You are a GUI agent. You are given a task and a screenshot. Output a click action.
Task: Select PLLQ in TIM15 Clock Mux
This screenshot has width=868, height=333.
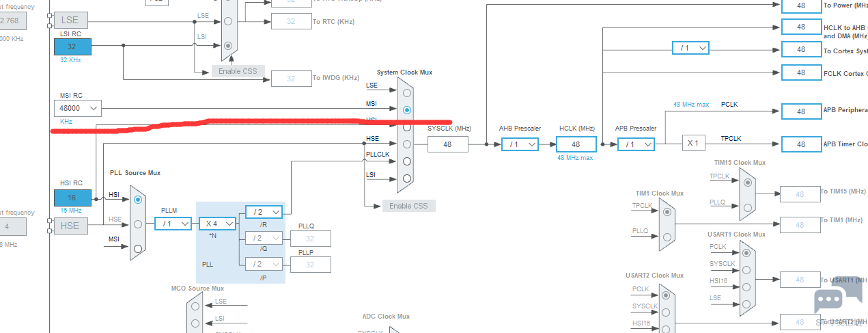pos(748,207)
